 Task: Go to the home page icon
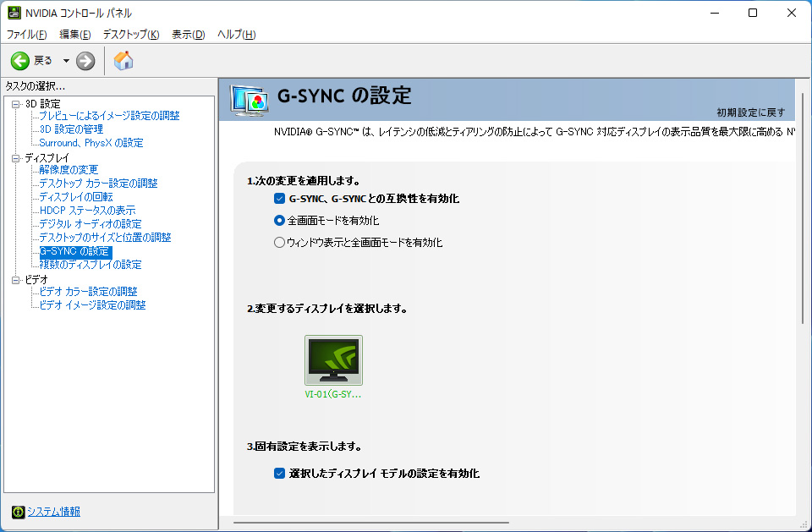click(123, 61)
